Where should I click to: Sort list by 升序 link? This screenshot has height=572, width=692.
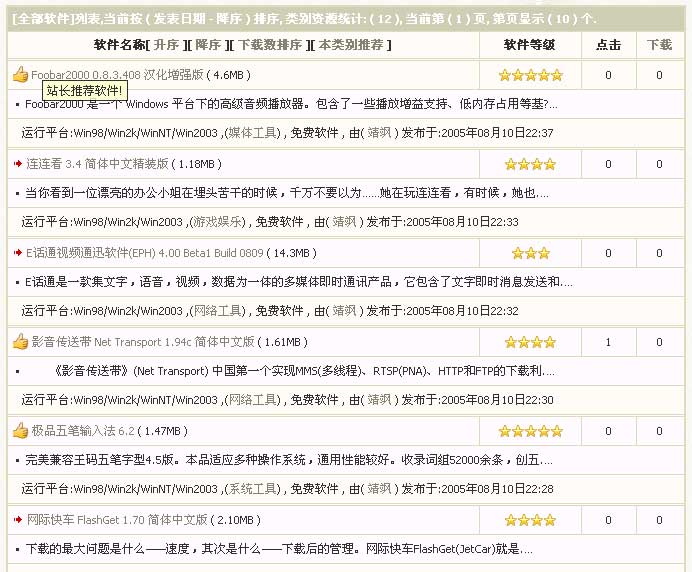click(x=166, y=45)
